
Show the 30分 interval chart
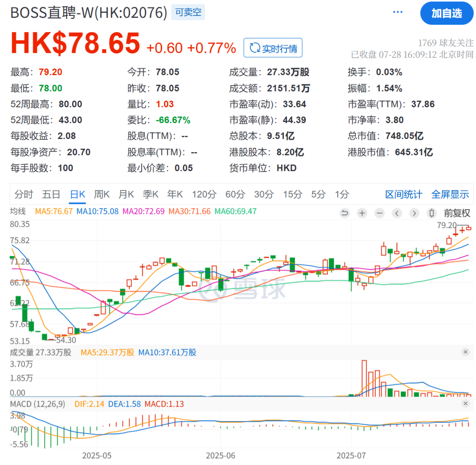coord(264,194)
